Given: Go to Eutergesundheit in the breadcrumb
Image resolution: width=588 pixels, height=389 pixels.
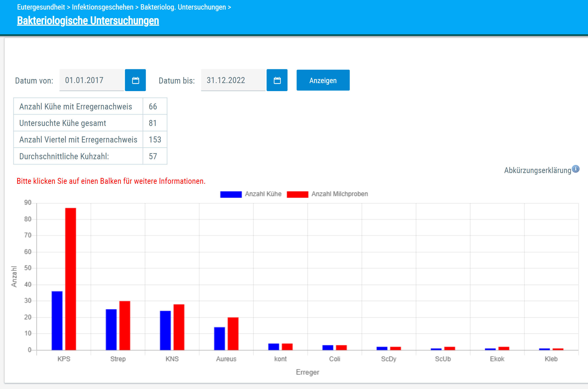Looking at the screenshot, I should pyautogui.click(x=41, y=7).
